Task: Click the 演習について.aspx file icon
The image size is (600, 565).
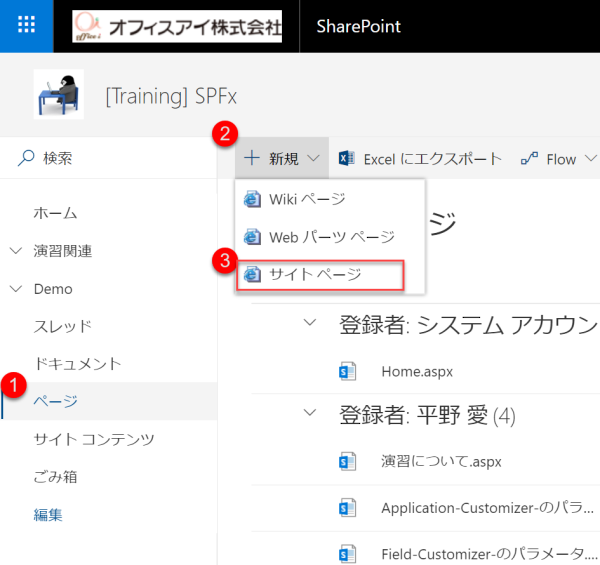Action: [x=348, y=461]
